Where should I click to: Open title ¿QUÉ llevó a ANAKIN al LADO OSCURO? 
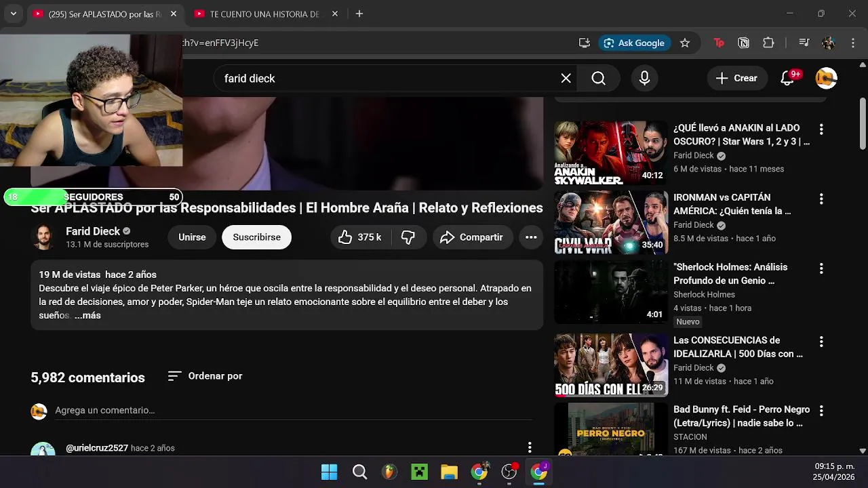coord(741,135)
